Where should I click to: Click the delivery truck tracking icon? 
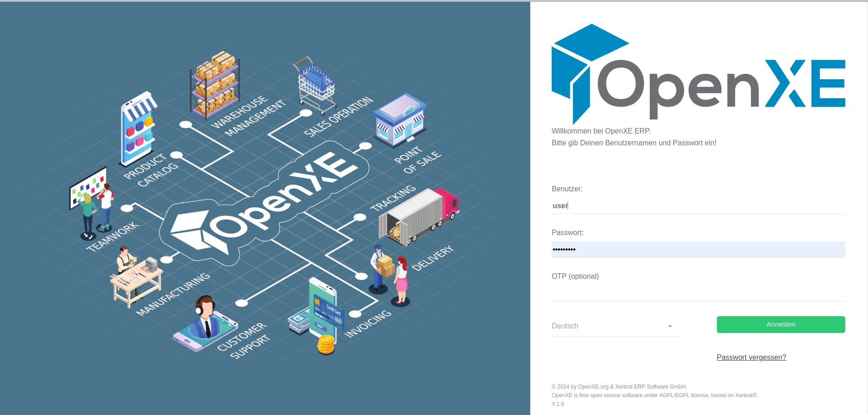[418, 216]
